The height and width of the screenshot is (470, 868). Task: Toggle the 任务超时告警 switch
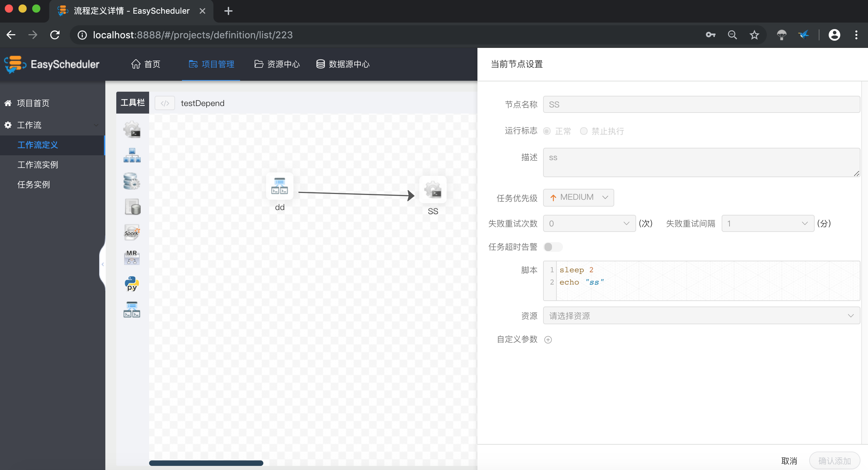click(x=553, y=247)
